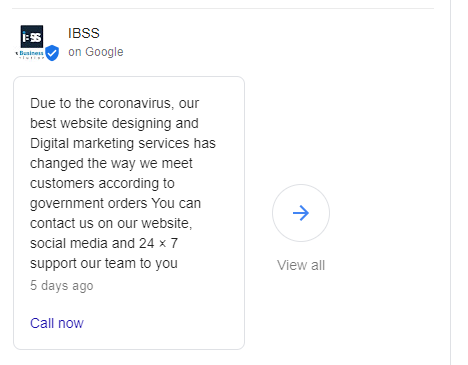Click the "View all" label under arrow

tap(301, 265)
